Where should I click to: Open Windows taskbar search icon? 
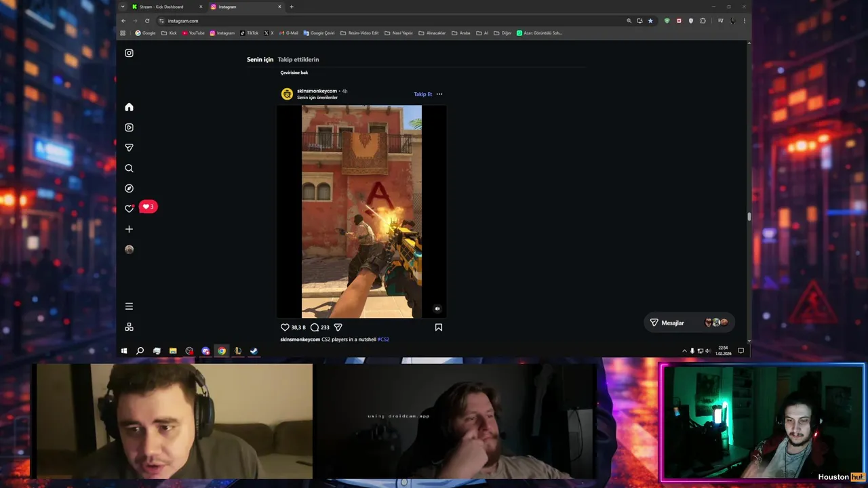[140, 351]
